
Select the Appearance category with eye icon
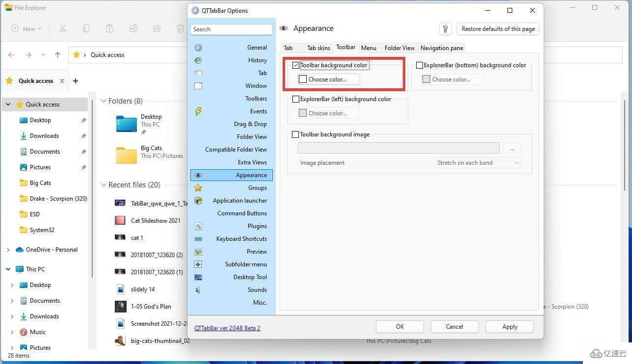point(232,175)
